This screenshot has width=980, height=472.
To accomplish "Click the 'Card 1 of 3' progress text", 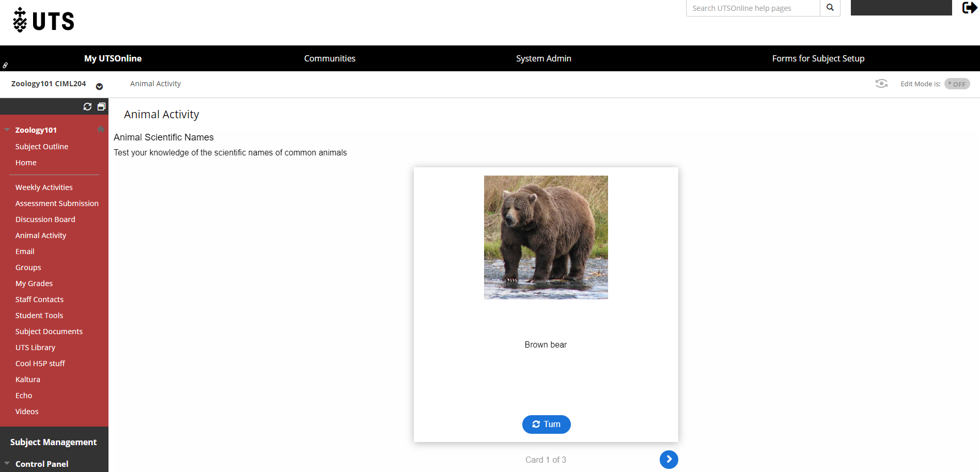I will tap(546, 460).
